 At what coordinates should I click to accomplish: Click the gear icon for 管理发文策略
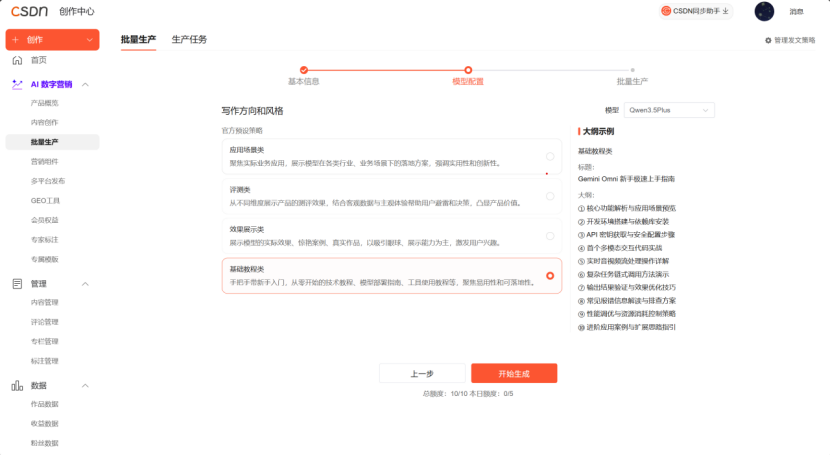tap(768, 40)
